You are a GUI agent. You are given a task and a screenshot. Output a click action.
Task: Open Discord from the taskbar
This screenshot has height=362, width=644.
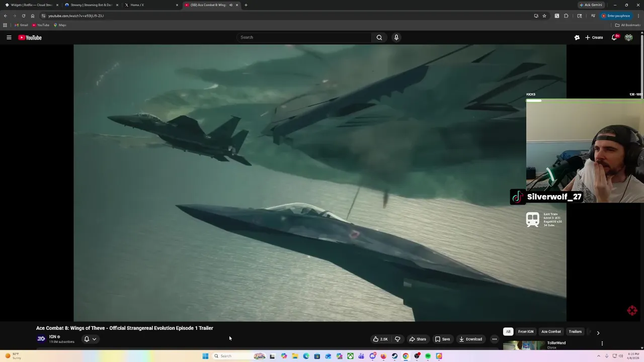[x=373, y=356]
